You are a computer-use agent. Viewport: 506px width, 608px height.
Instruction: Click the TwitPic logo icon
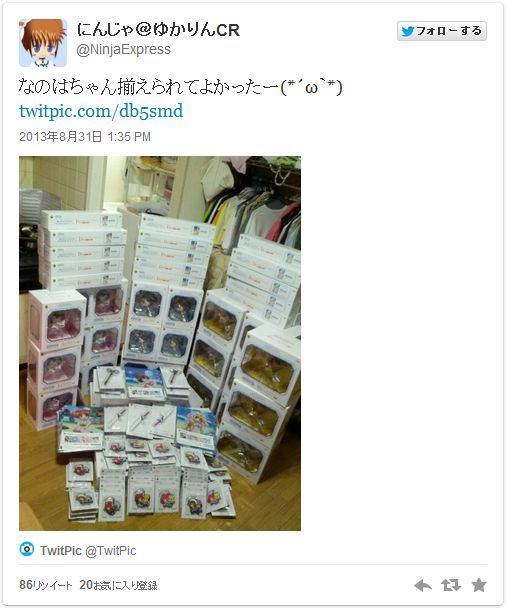click(27, 550)
